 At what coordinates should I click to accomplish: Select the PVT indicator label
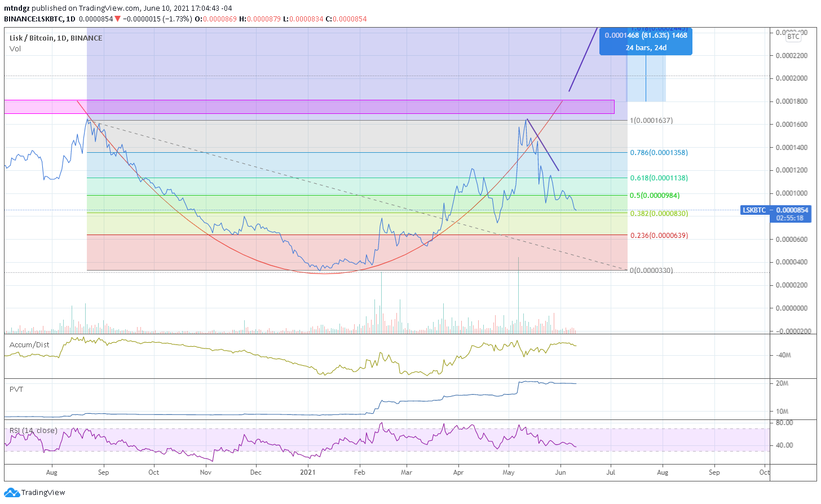point(16,389)
